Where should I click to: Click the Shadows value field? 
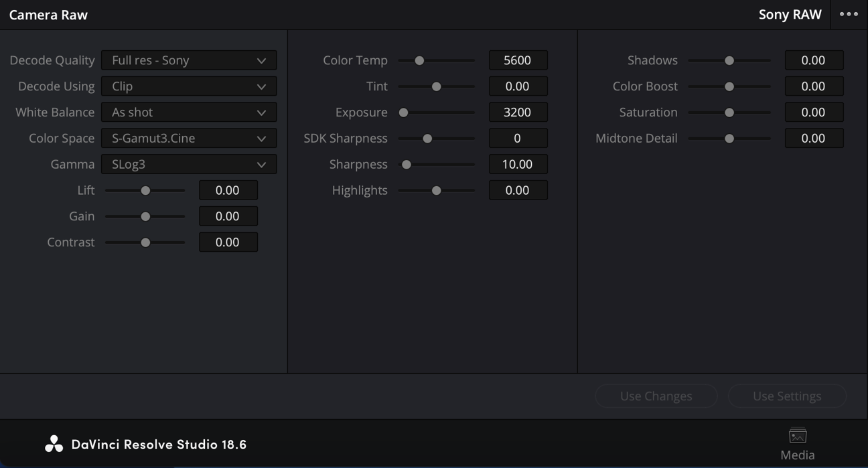814,60
